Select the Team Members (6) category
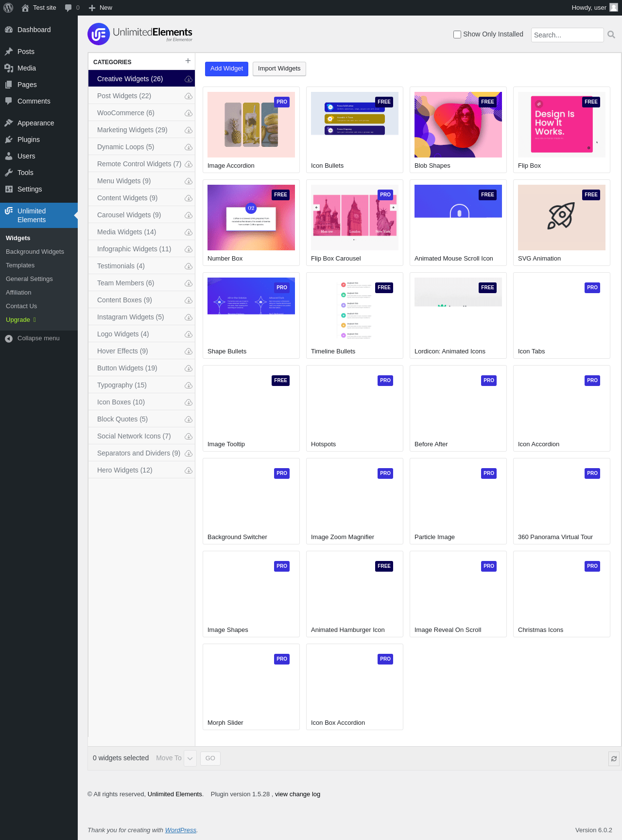 [x=141, y=283]
